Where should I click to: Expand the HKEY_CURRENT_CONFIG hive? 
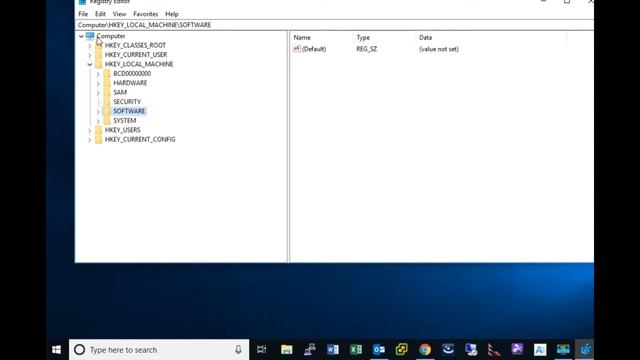coord(89,140)
